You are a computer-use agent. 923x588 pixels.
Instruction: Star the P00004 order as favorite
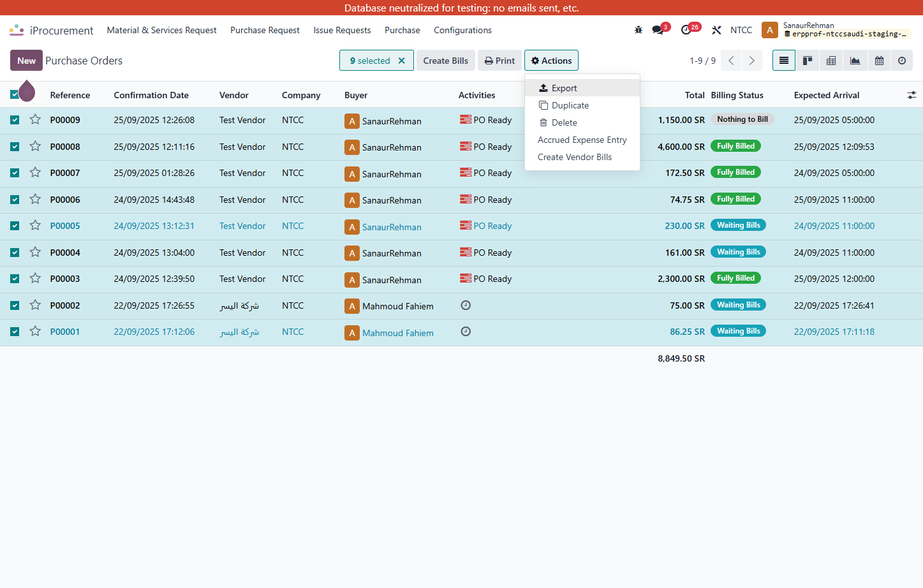coord(35,252)
